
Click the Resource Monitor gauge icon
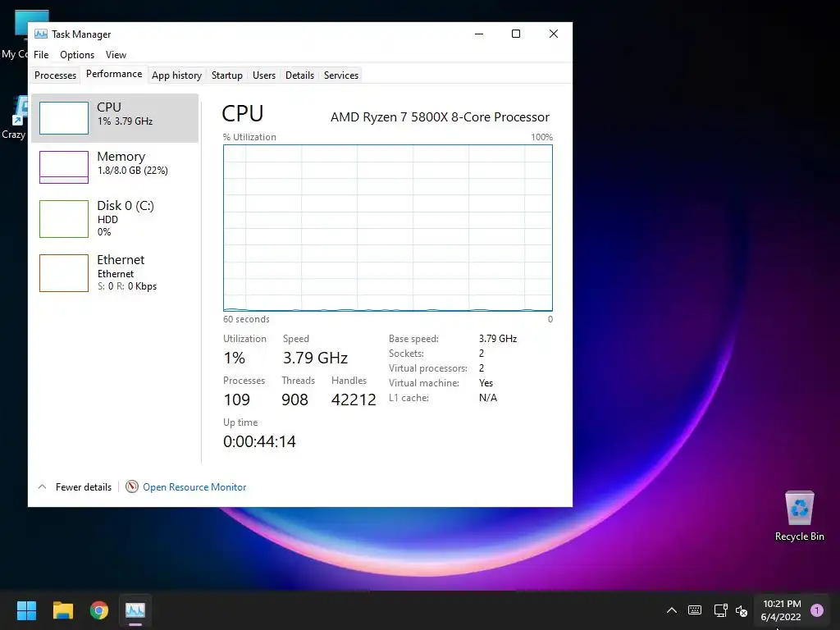tap(132, 486)
